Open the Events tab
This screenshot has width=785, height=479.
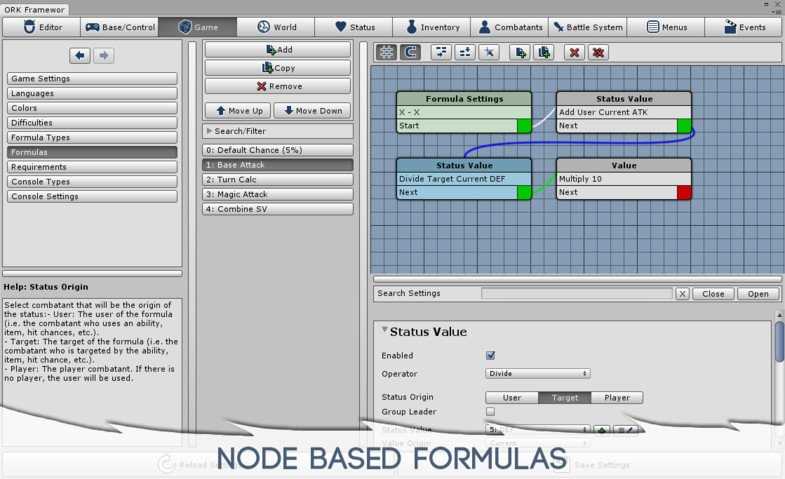click(744, 27)
